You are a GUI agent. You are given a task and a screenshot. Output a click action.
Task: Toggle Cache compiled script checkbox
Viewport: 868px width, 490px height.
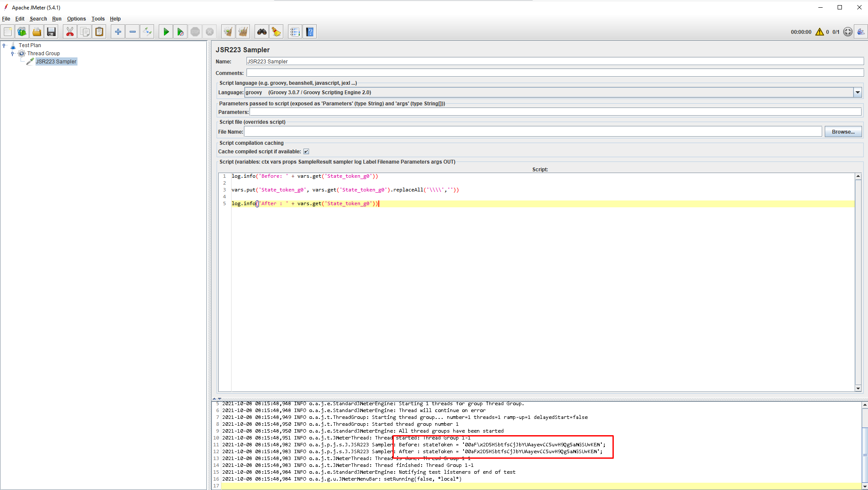tap(306, 152)
